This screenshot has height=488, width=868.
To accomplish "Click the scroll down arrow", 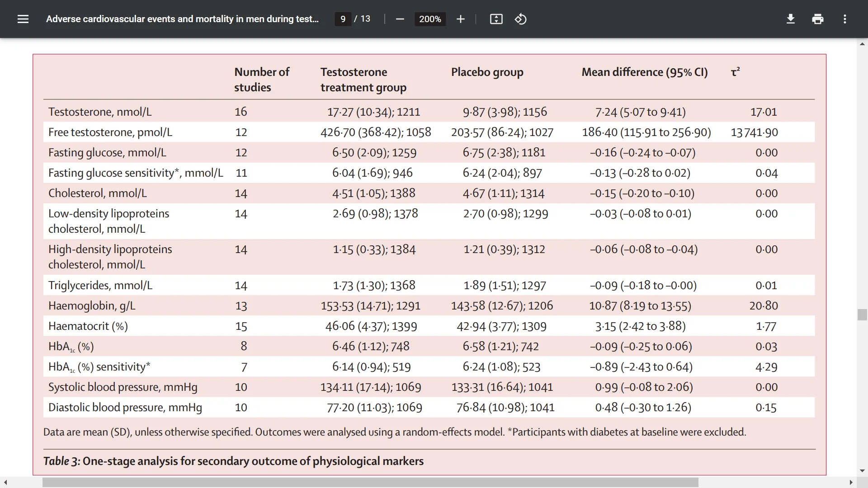I will click(862, 471).
